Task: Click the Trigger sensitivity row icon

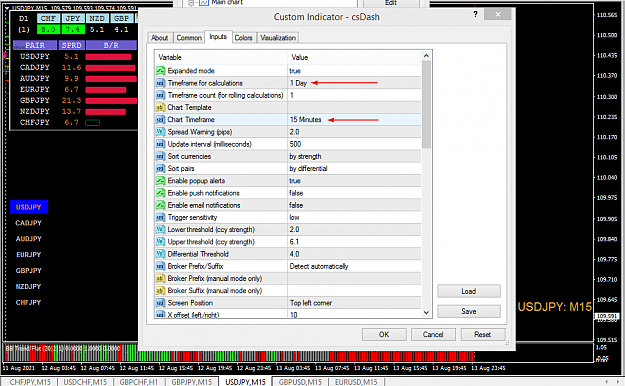Action: click(x=160, y=217)
